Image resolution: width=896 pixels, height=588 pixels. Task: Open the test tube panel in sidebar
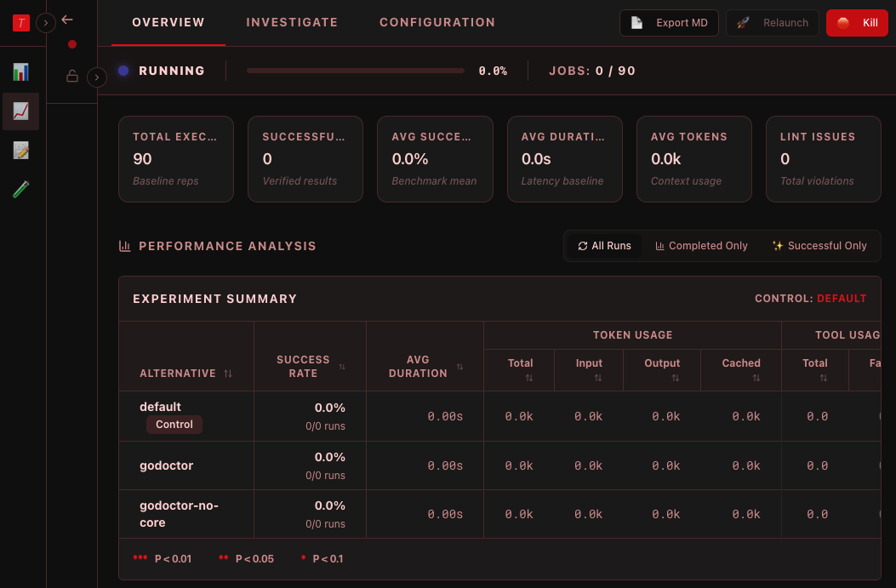click(x=20, y=188)
